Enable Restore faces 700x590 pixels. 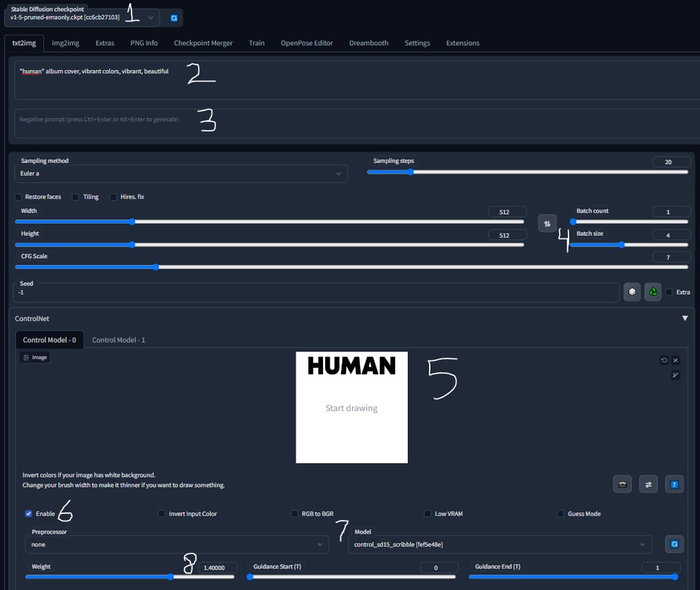[x=18, y=197]
